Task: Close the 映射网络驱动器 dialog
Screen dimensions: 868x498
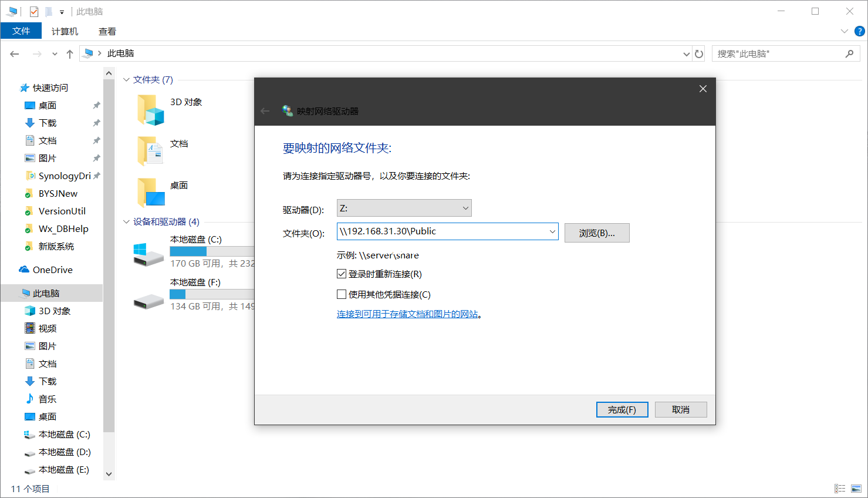Action: [x=703, y=89]
